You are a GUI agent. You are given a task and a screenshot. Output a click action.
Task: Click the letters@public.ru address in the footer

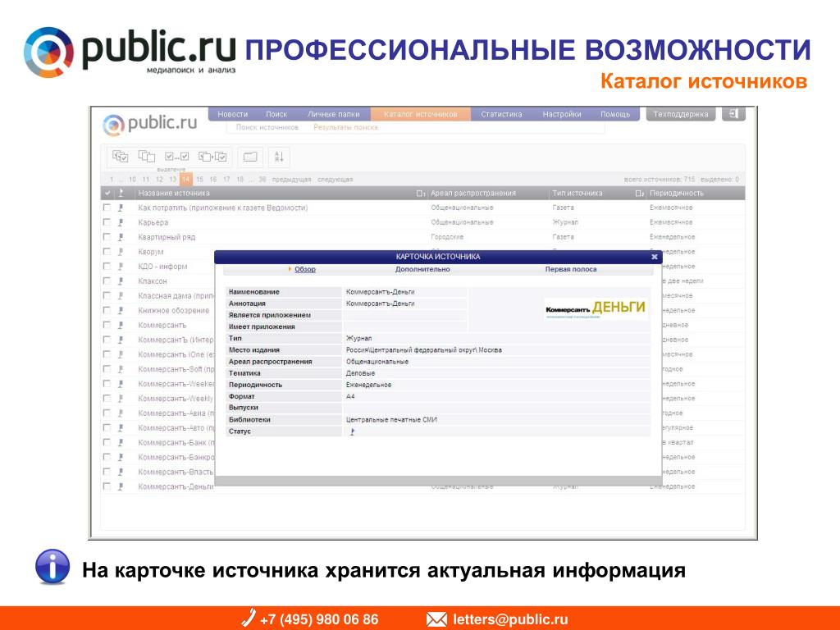pos(510,620)
